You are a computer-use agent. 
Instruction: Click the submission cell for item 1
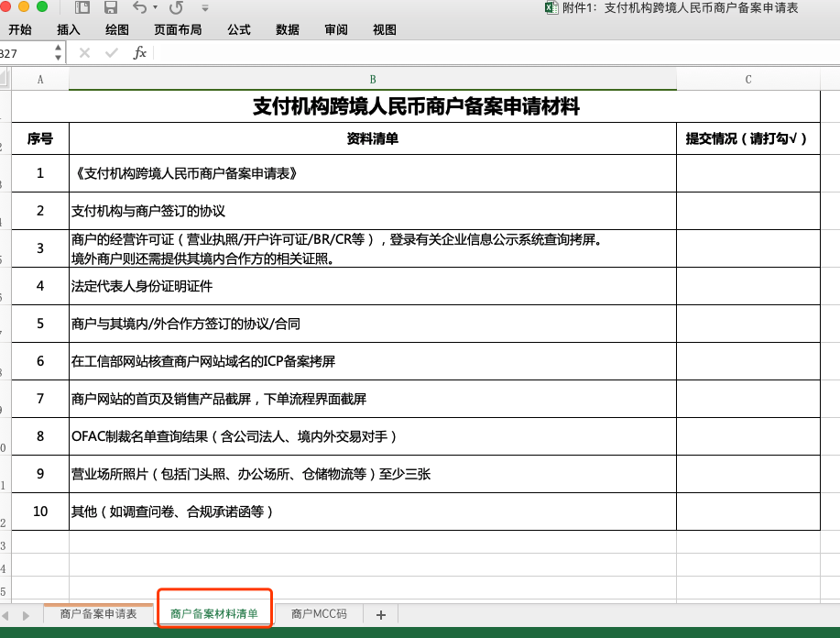(x=748, y=173)
